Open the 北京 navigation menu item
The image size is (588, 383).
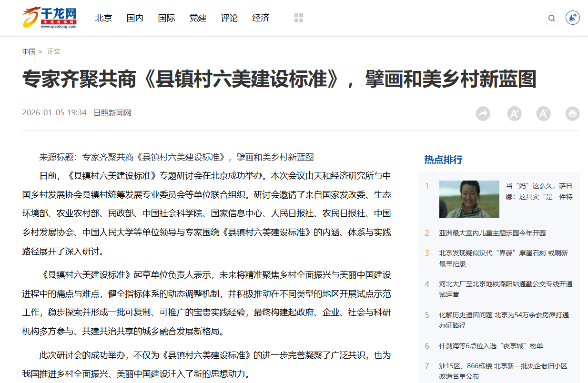pyautogui.click(x=103, y=18)
